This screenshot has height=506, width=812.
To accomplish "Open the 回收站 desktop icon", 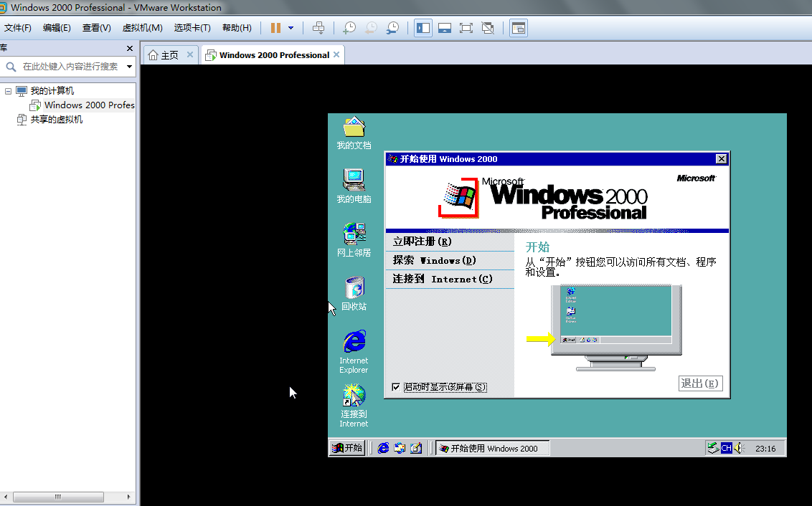I will (354, 293).
